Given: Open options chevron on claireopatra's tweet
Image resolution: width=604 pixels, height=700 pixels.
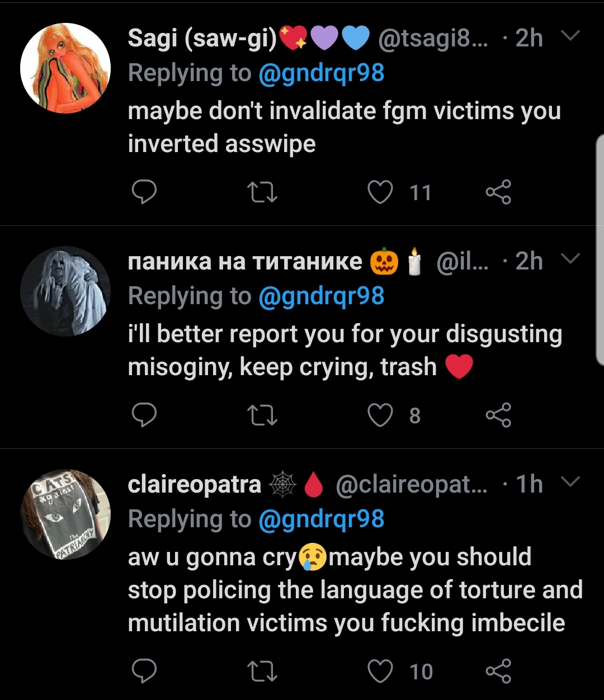Looking at the screenshot, I should point(570,482).
